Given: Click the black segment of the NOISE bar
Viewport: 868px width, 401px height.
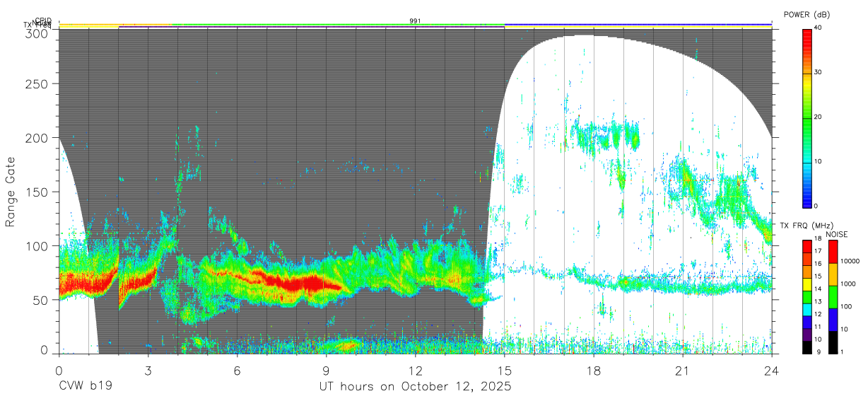Looking at the screenshot, I should pos(833,342).
